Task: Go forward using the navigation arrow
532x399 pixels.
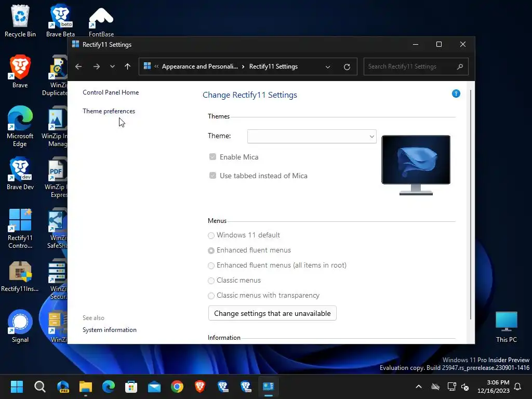Action: tap(96, 66)
